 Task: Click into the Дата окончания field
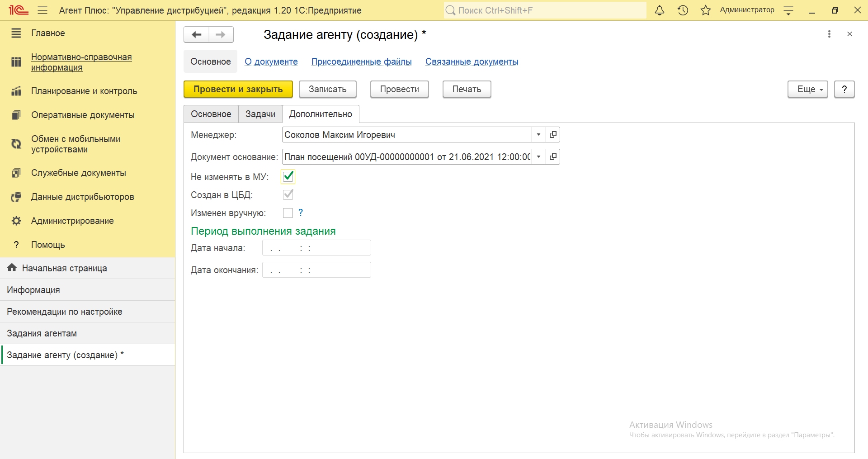tap(316, 270)
